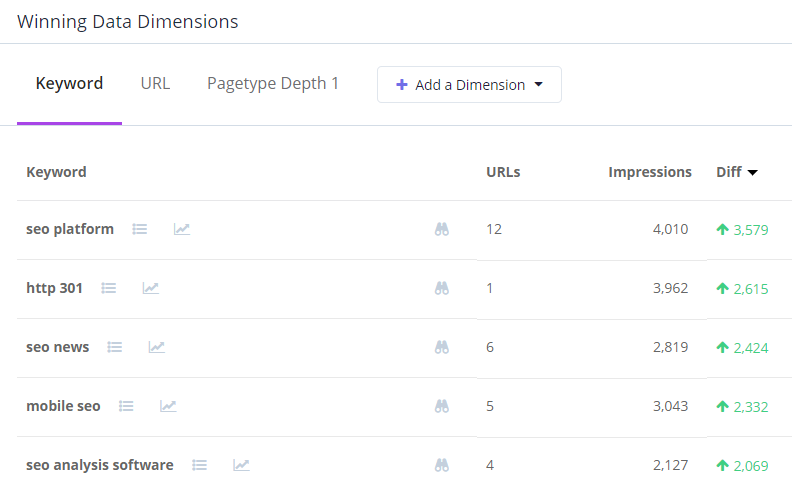Click binoculars icon in mobile seo row
Screen dimensions: 792x492
(442, 406)
